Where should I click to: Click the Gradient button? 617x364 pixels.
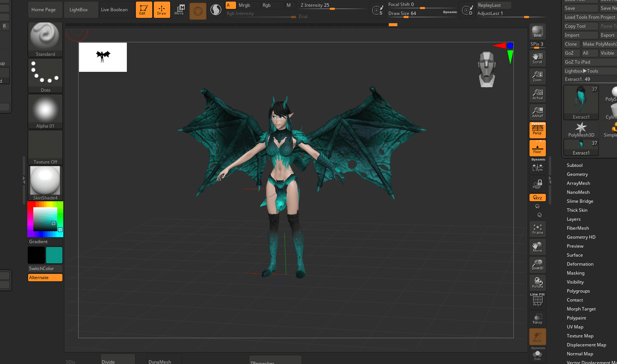(x=45, y=242)
